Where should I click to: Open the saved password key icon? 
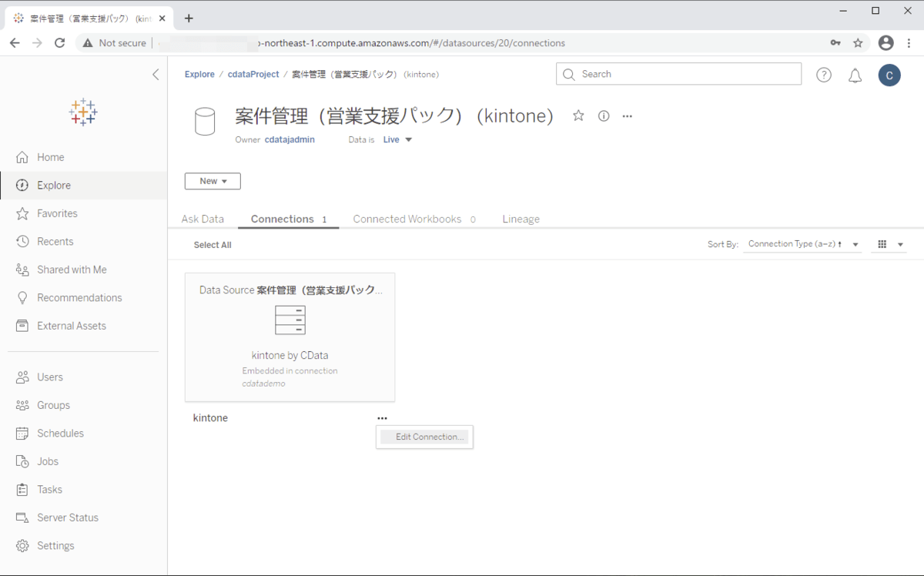point(835,43)
